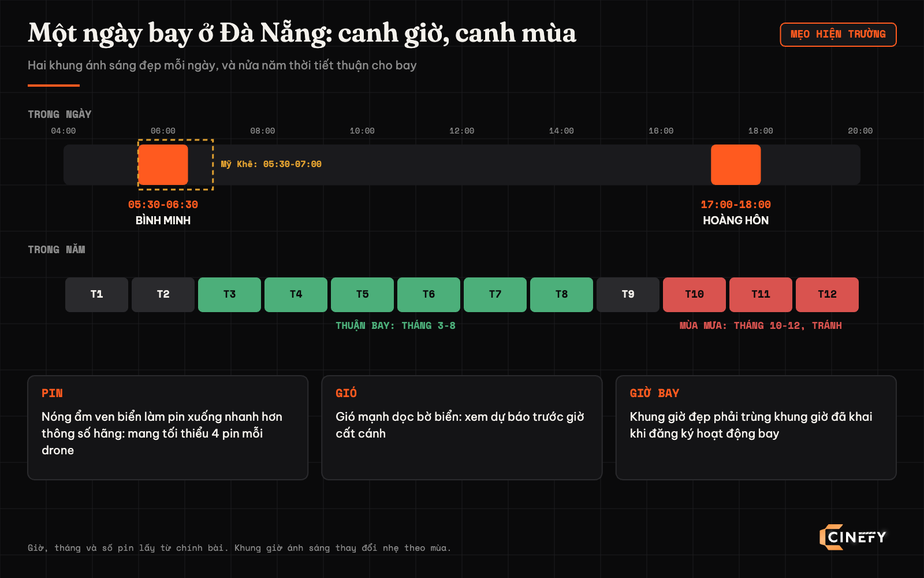Viewport: 924px width, 578px height.
Task: Select the grey T9 month tile
Action: point(628,295)
